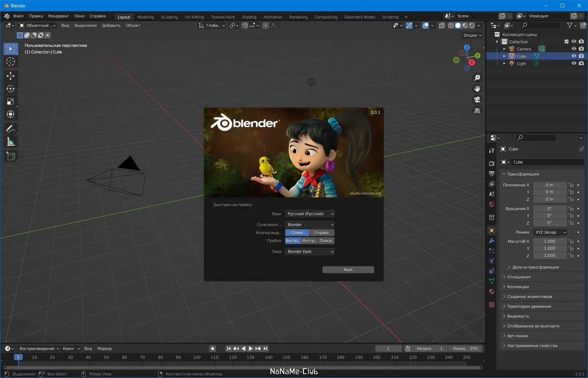The width and height of the screenshot is (588, 378).
Task: Click the current frame number field
Action: (388, 349)
